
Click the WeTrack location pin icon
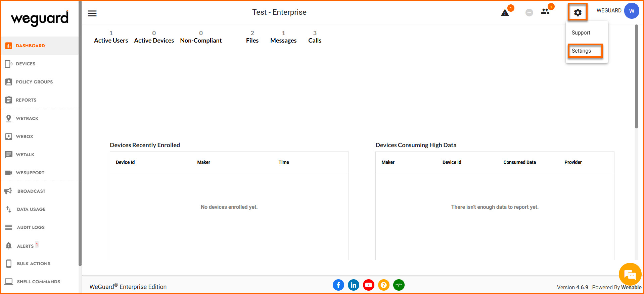pos(9,118)
